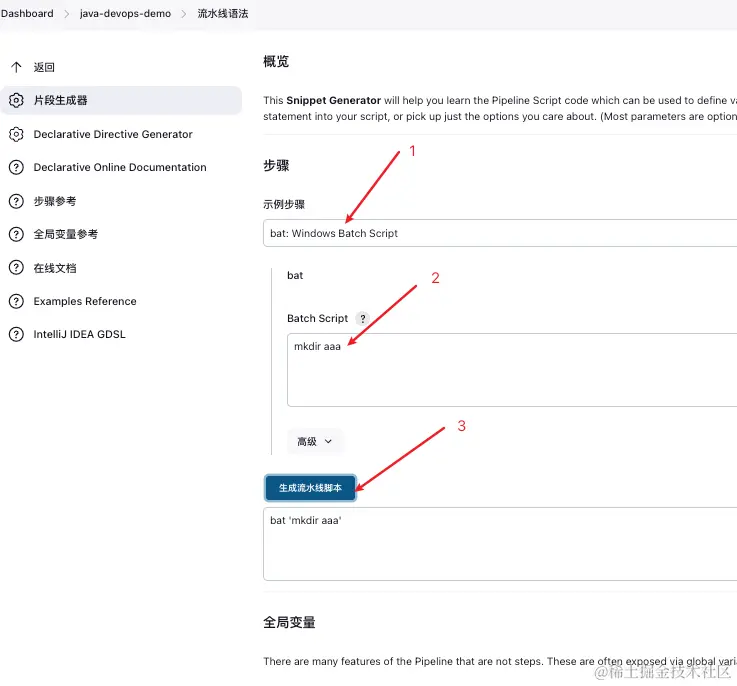
Task: Click the 生成流水线脚本 button
Action: point(310,488)
